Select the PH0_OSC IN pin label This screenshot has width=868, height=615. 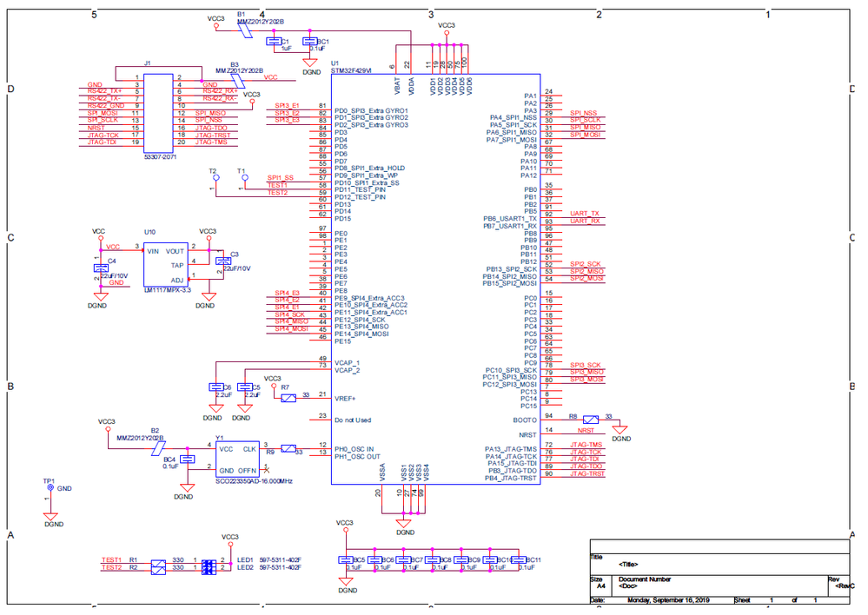[354, 449]
